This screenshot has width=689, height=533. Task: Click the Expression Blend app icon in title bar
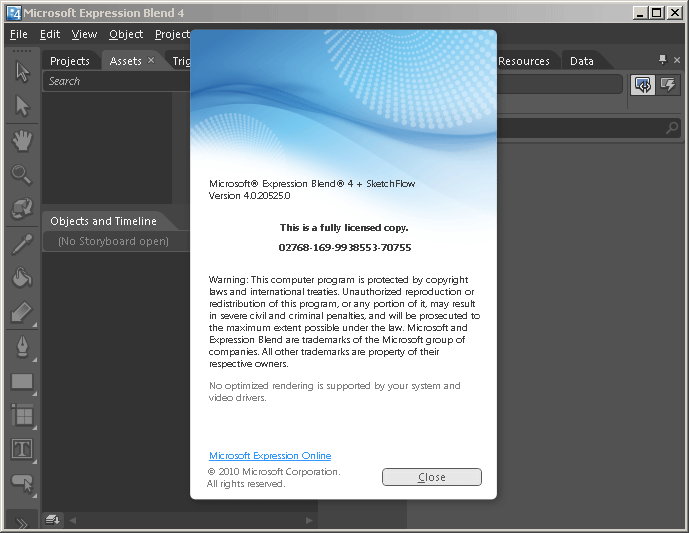point(14,13)
